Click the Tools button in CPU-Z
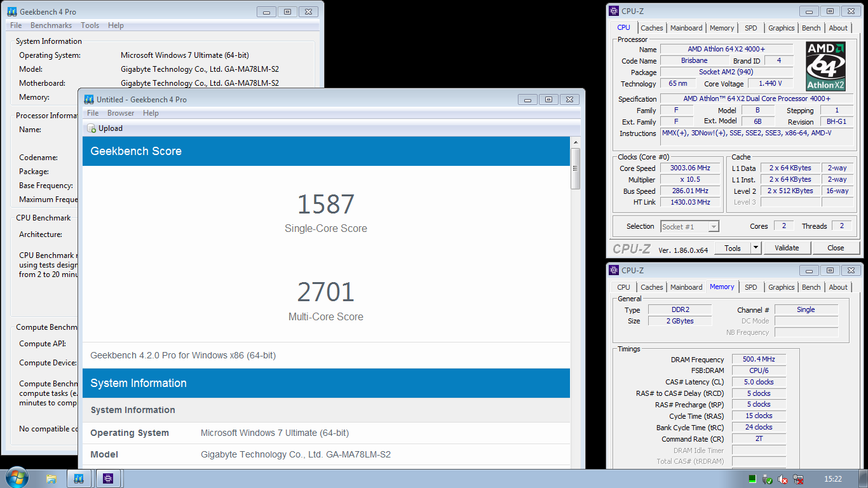 733,248
